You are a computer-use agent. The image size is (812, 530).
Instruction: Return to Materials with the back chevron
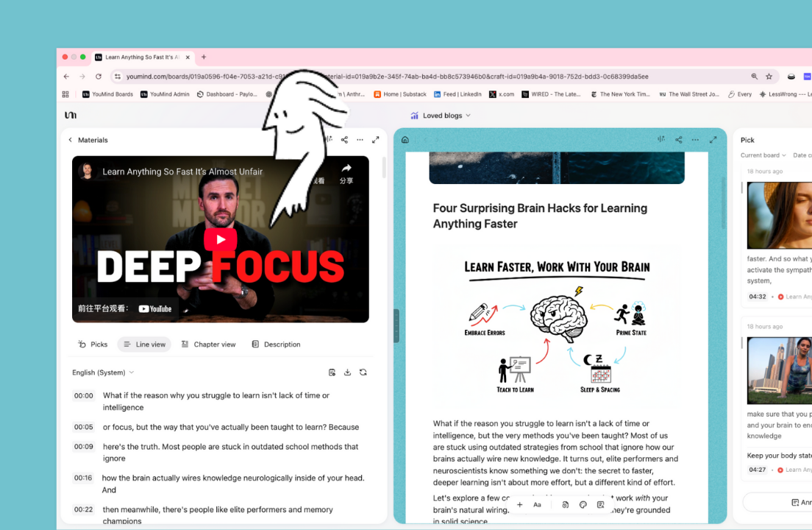pyautogui.click(x=71, y=140)
